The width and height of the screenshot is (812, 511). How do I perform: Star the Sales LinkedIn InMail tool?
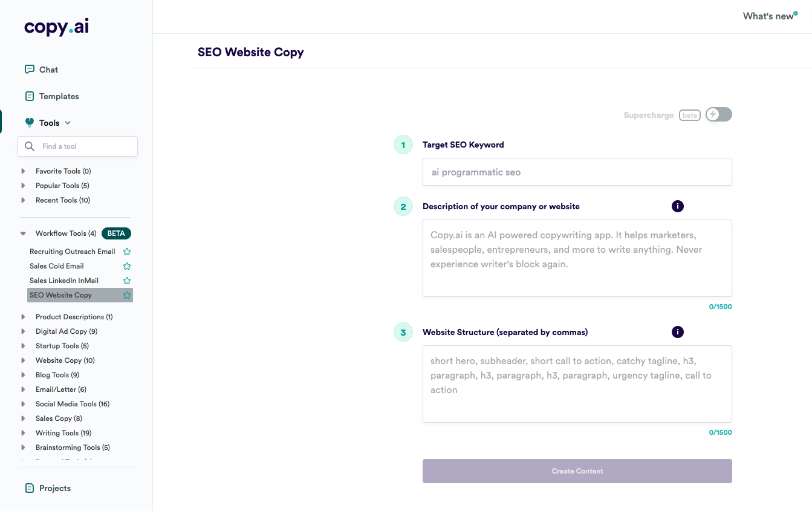pos(127,281)
